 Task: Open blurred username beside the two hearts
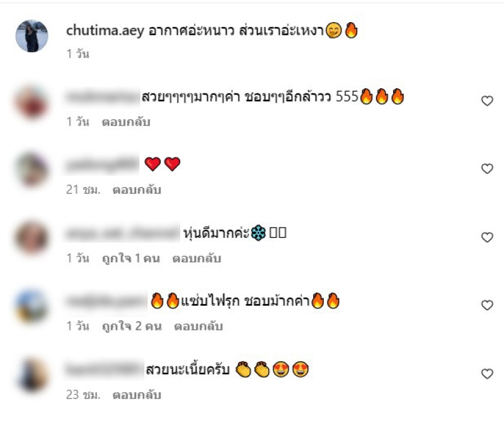(102, 165)
